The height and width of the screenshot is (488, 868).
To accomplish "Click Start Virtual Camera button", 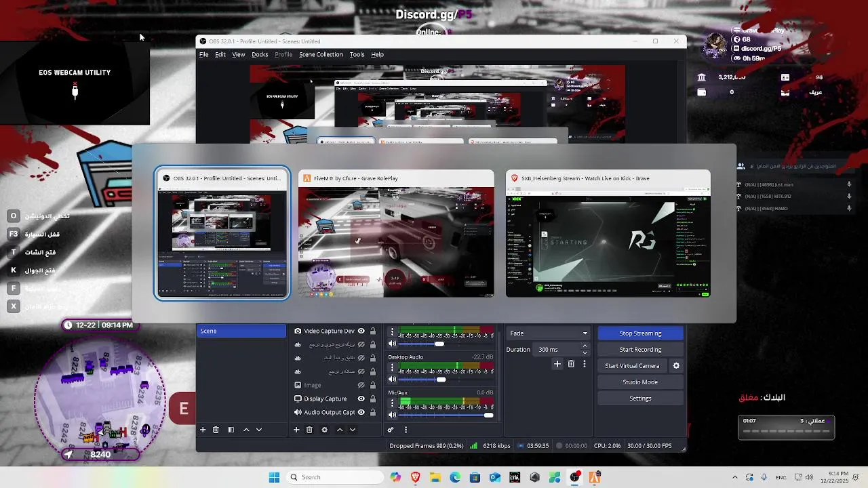I will pos(632,366).
